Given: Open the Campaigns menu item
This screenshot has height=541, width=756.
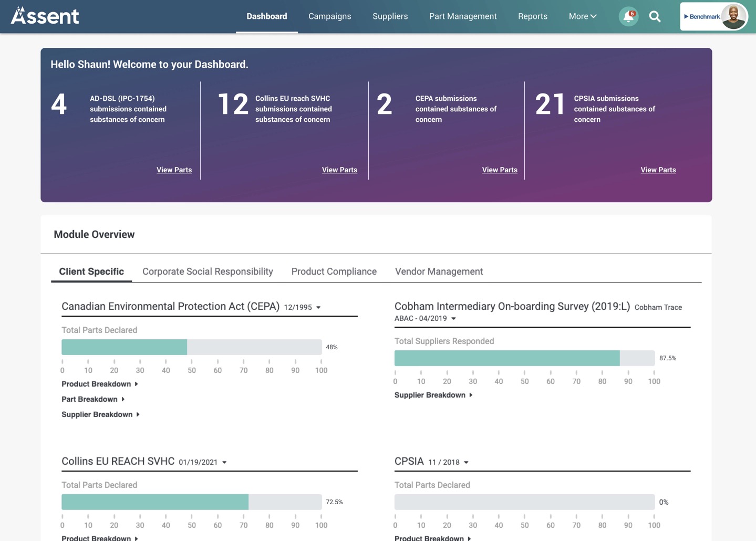Looking at the screenshot, I should click(329, 16).
